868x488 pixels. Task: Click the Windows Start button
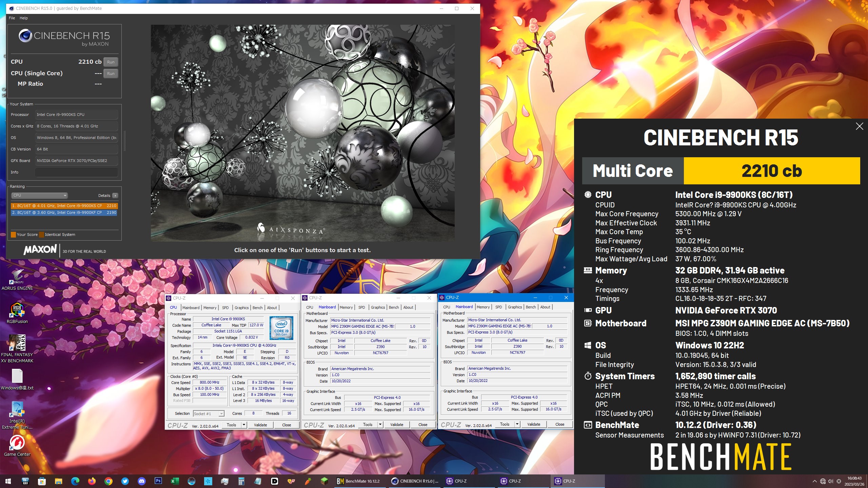point(8,481)
